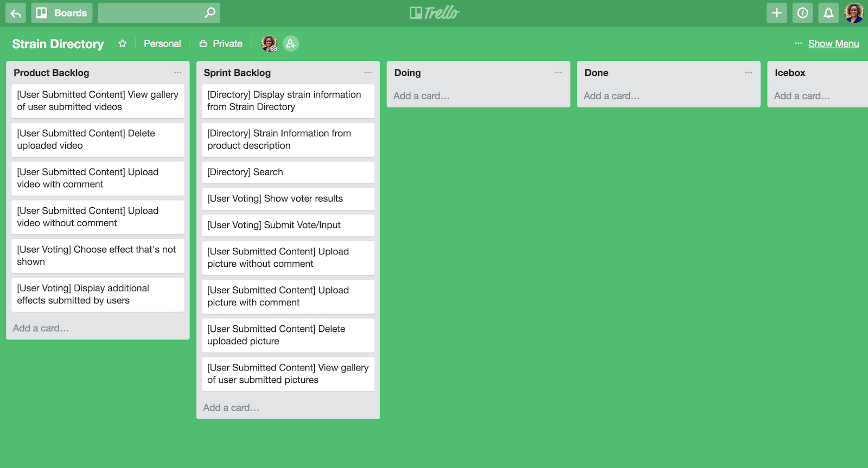The height and width of the screenshot is (468, 868).
Task: Open the Upload video with comment card
Action: pos(98,178)
